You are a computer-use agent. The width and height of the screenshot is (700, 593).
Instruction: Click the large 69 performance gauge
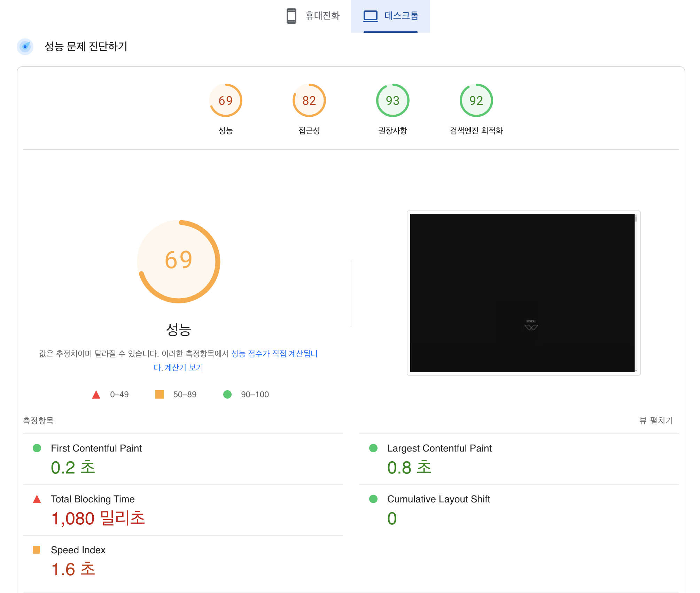click(179, 261)
